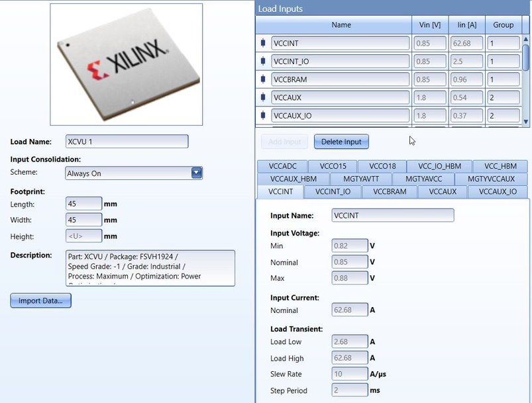Click the table scroll-up arrow
Viewport: 532px width, 403px height.
coord(525,37)
